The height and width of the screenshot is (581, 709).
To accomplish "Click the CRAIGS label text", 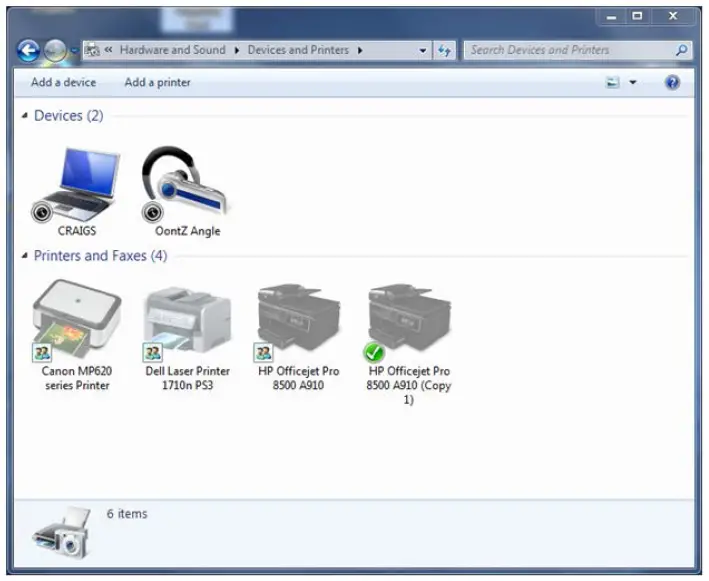I will coord(77,231).
